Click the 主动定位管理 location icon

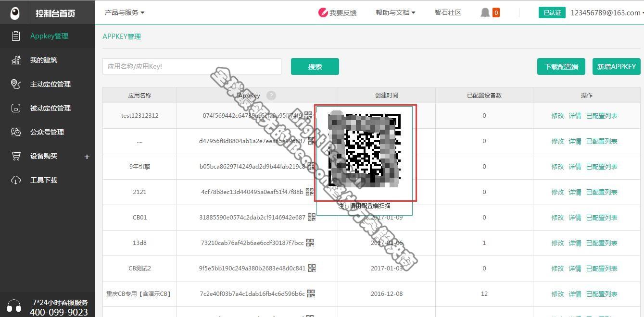(x=16, y=84)
